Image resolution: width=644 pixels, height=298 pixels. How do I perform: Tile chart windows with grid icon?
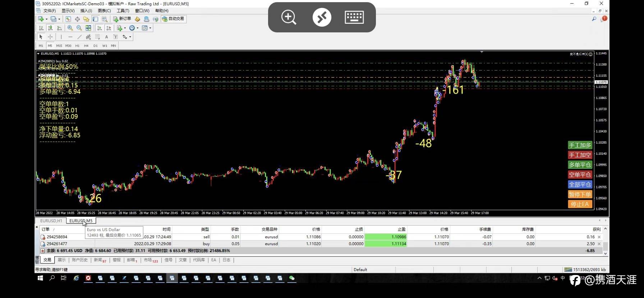tap(88, 28)
